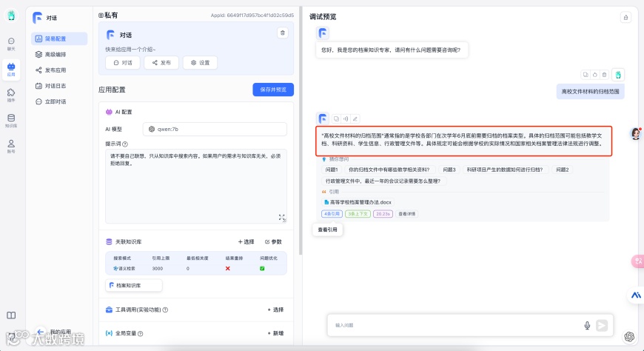Click into the 提示词 prompt text area
The height and width of the screenshot is (351, 644).
(196, 186)
